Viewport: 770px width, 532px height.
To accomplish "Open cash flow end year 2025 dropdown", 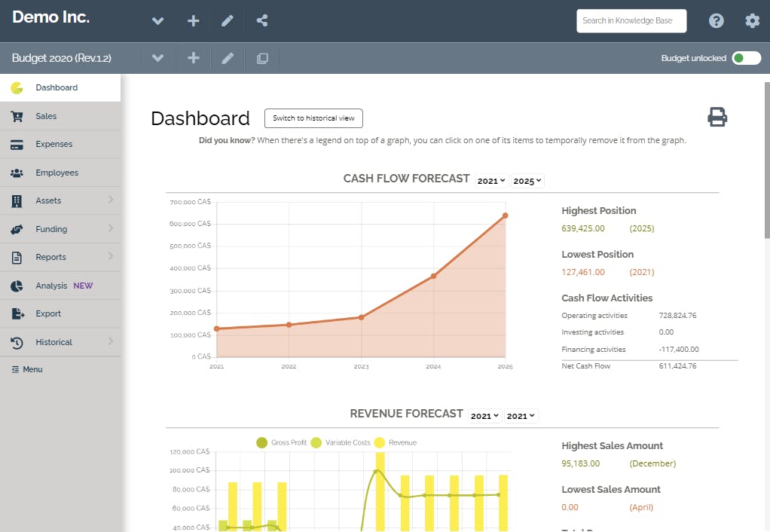I will click(x=527, y=181).
